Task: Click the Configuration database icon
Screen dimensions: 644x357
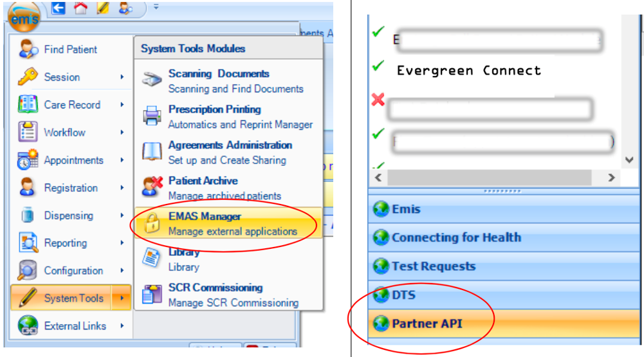Action: [x=28, y=270]
